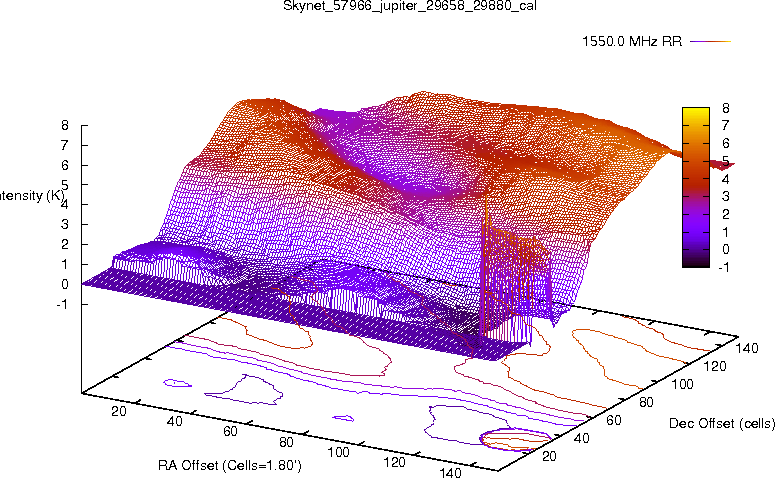Click the 0 label on the color bar
775x478 pixels.
pyautogui.click(x=725, y=249)
